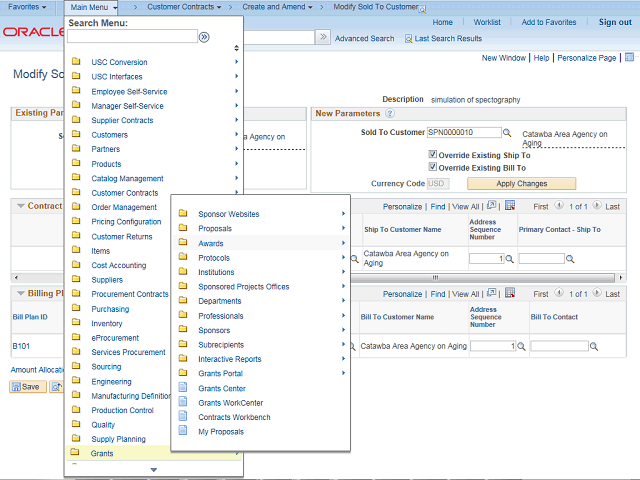
Task: Open the Grants WorkCenter page icon
Action: tap(183, 403)
